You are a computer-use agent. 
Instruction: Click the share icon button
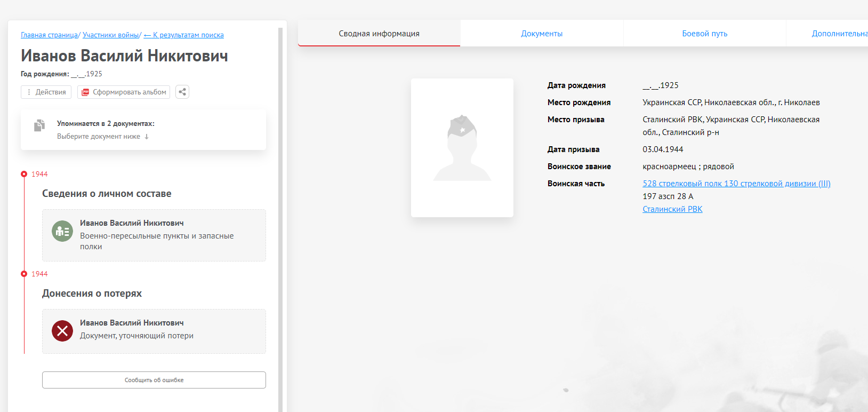[x=182, y=92]
